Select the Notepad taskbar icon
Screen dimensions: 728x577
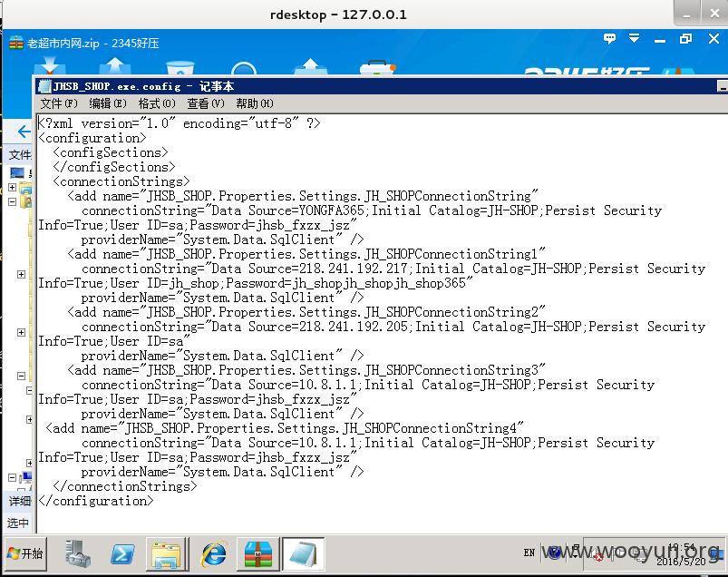pyautogui.click(x=304, y=553)
